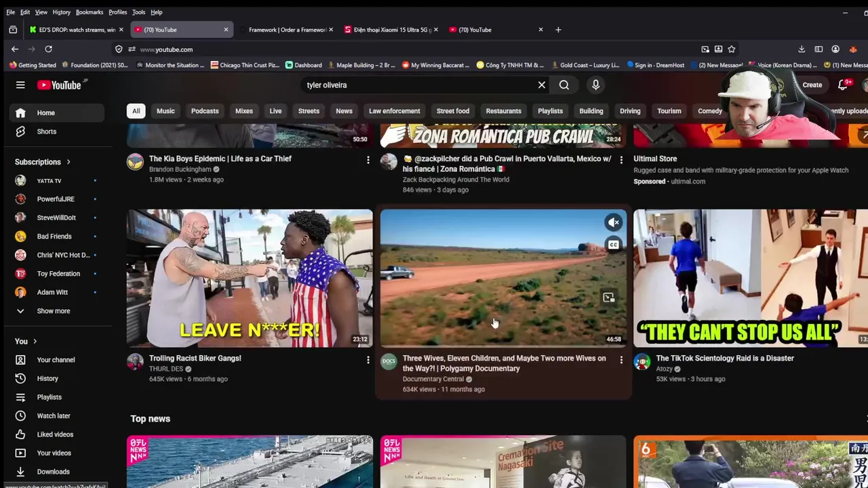Image resolution: width=868 pixels, height=488 pixels.
Task: Open the Tools menu
Action: [138, 12]
